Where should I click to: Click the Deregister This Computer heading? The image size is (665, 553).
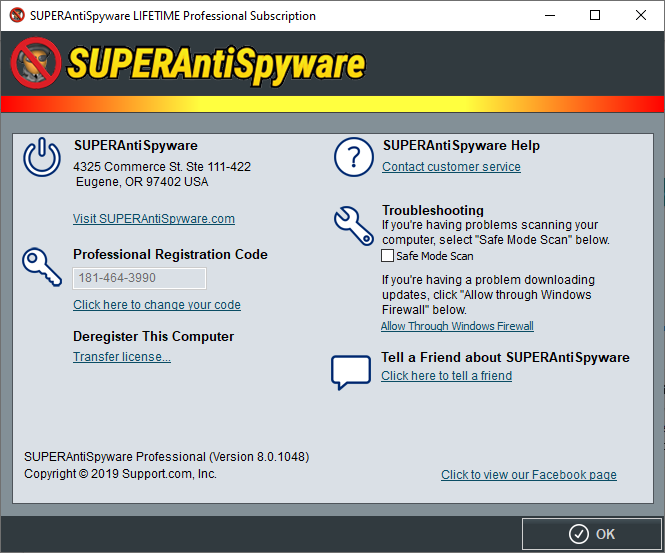pos(153,337)
